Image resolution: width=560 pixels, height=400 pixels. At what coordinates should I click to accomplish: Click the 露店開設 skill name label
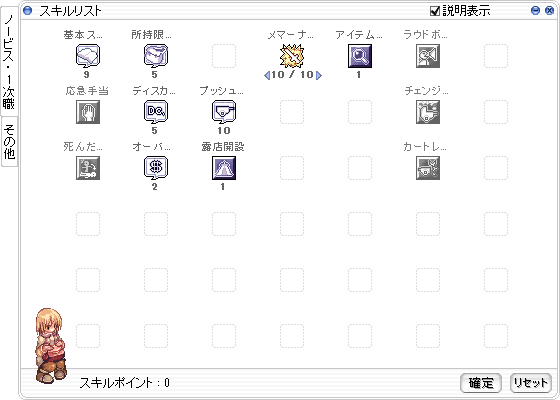point(223,147)
